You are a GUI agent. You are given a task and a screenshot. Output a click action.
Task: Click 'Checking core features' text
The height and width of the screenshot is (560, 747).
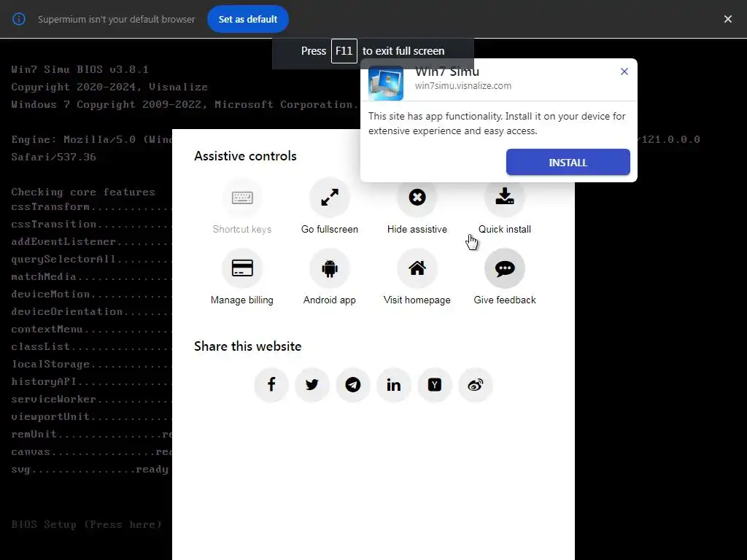tap(83, 192)
